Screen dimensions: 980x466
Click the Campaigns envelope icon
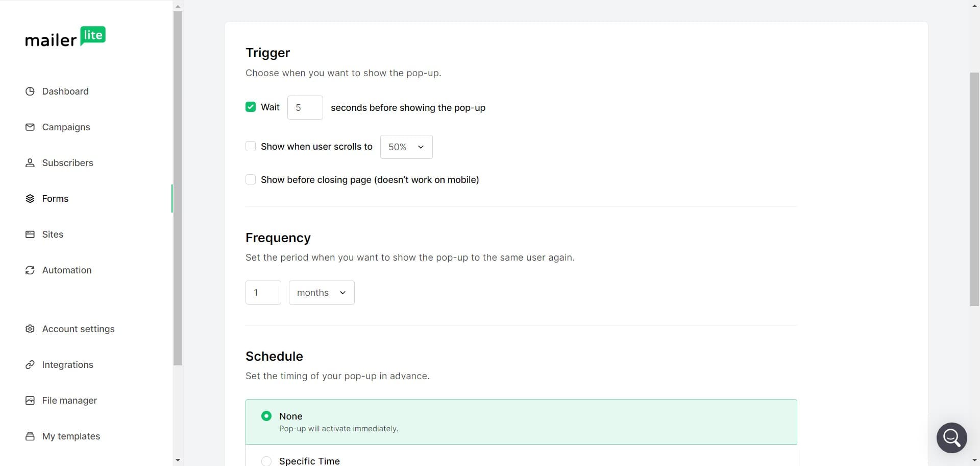point(30,127)
